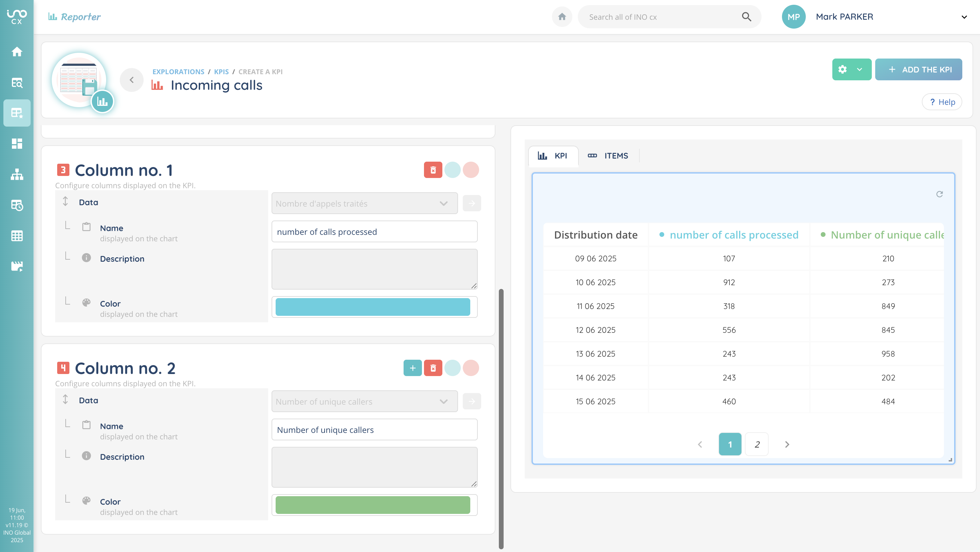The width and height of the screenshot is (980, 552).
Task: Click Column no. 1 pink circle toggle
Action: tap(471, 170)
